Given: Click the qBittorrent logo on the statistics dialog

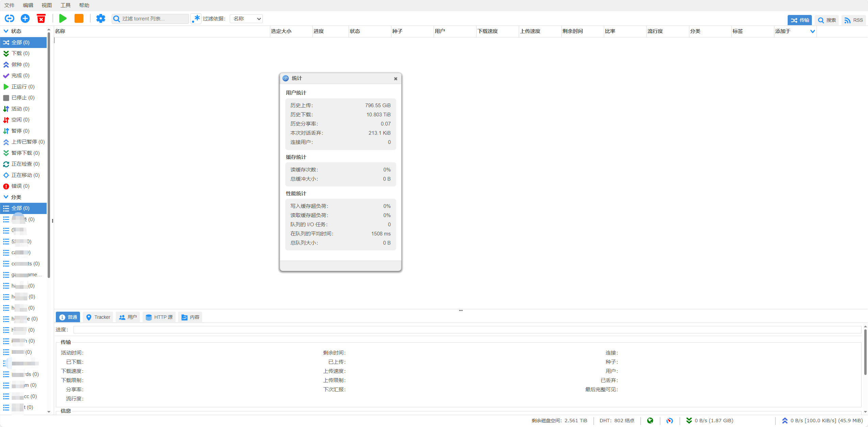Looking at the screenshot, I should (286, 78).
